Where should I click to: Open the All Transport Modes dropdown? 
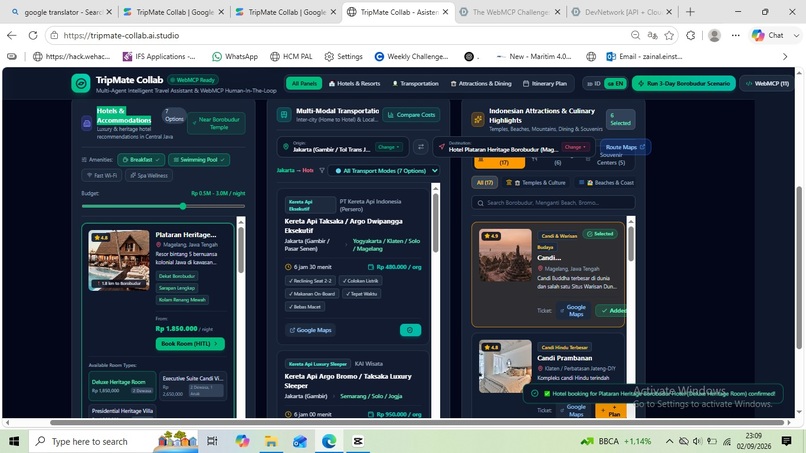coord(383,171)
